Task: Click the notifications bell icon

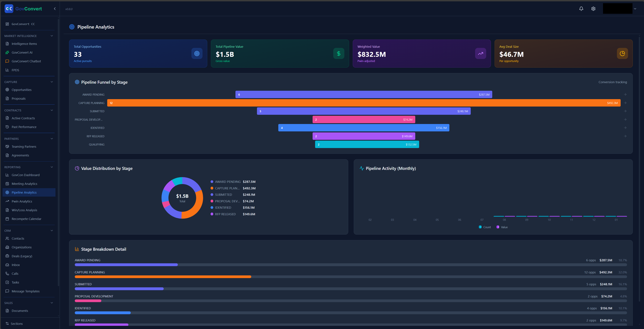Action: tap(581, 9)
